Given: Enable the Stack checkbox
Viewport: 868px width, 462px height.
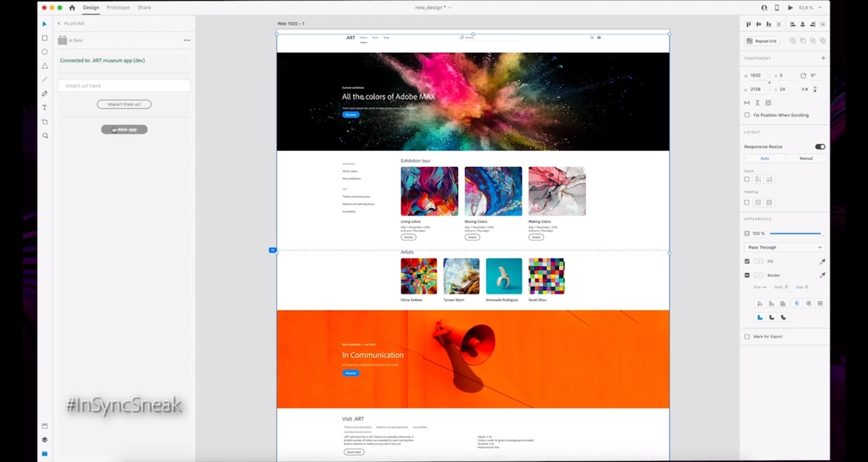Looking at the screenshot, I should click(747, 179).
